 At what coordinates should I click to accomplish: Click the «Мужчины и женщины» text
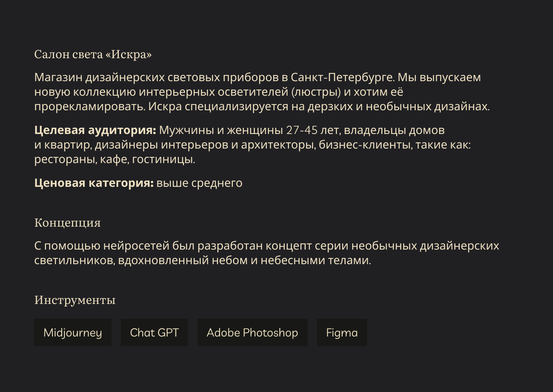(221, 130)
